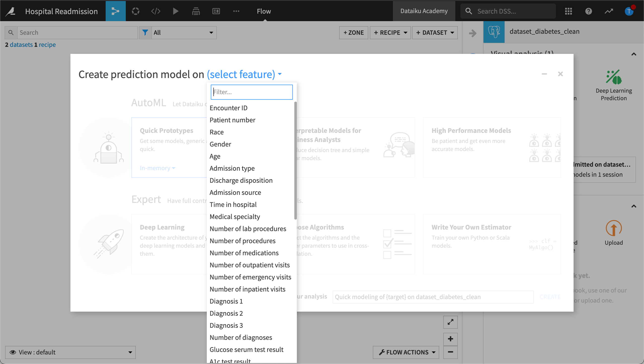Image resolution: width=644 pixels, height=364 pixels.
Task: Select the Trend/Analytics icon in top bar
Action: (x=609, y=11)
